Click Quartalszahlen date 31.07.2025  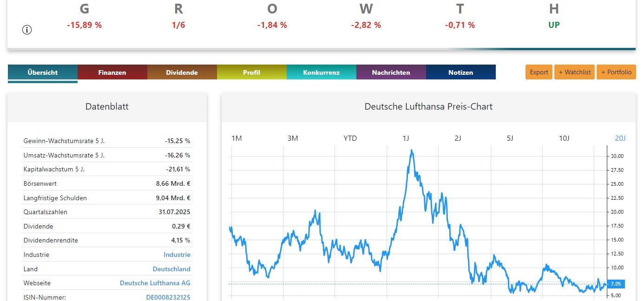[174, 212]
